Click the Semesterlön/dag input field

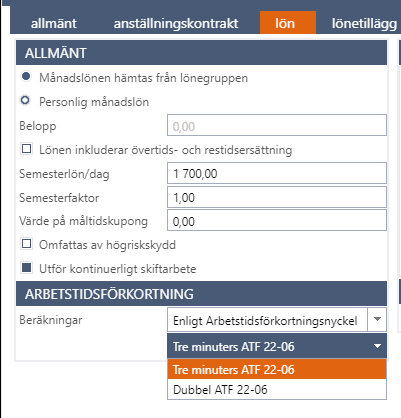click(x=277, y=173)
